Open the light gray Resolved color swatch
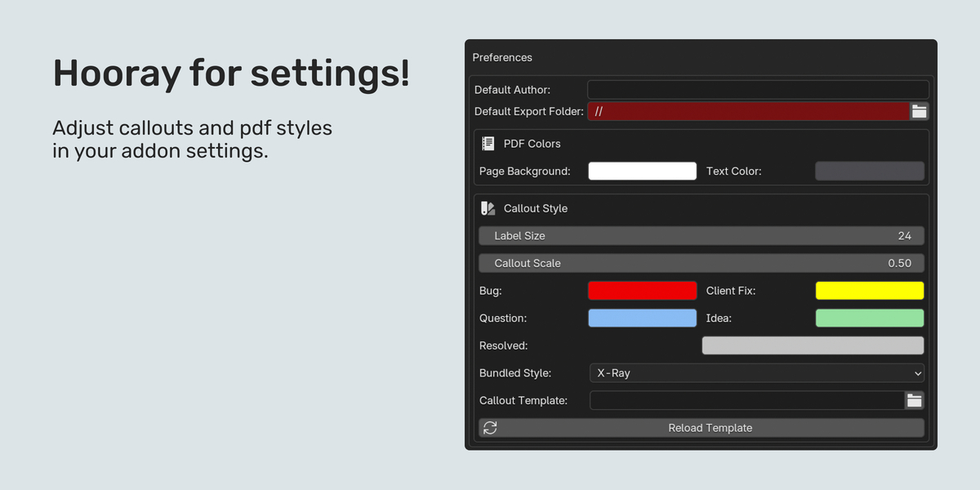 point(813,345)
